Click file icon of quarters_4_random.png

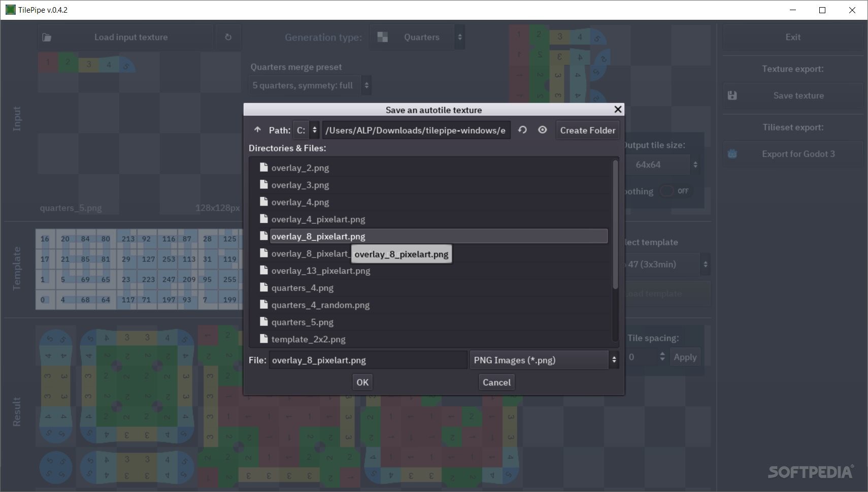click(x=263, y=305)
